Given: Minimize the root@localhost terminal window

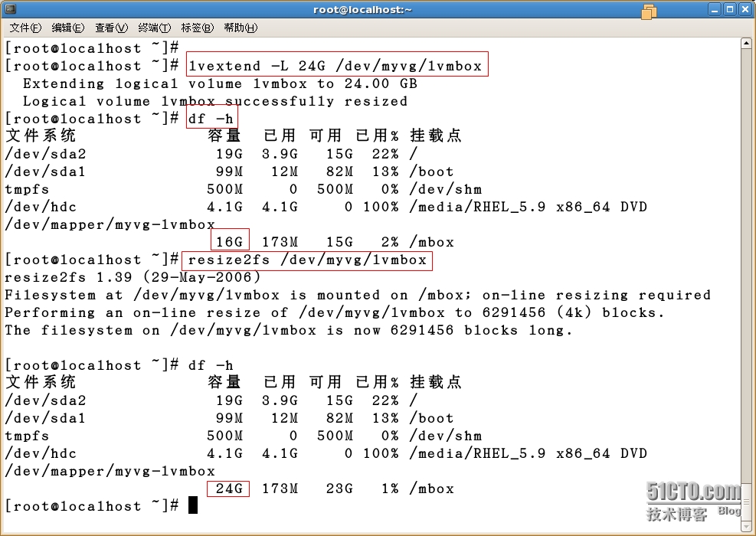Looking at the screenshot, I should [x=715, y=9].
